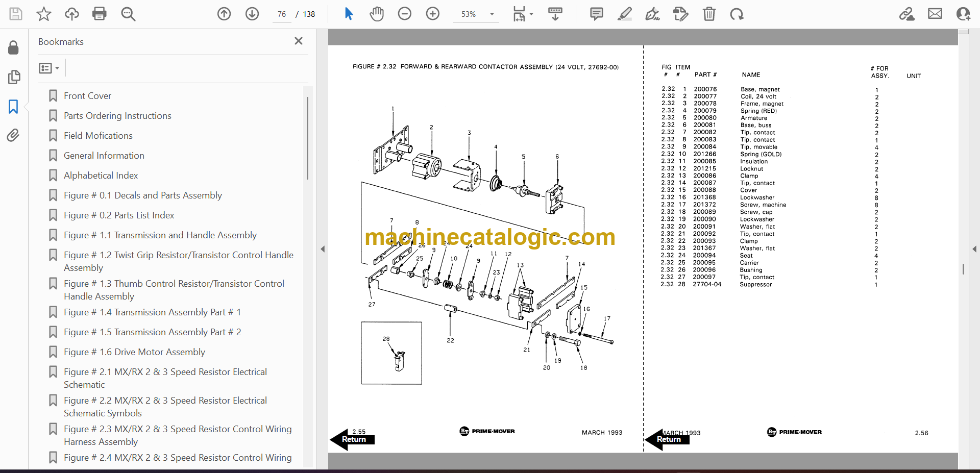Click the Coil, 24 volt entry
980x473 pixels.
(758, 96)
